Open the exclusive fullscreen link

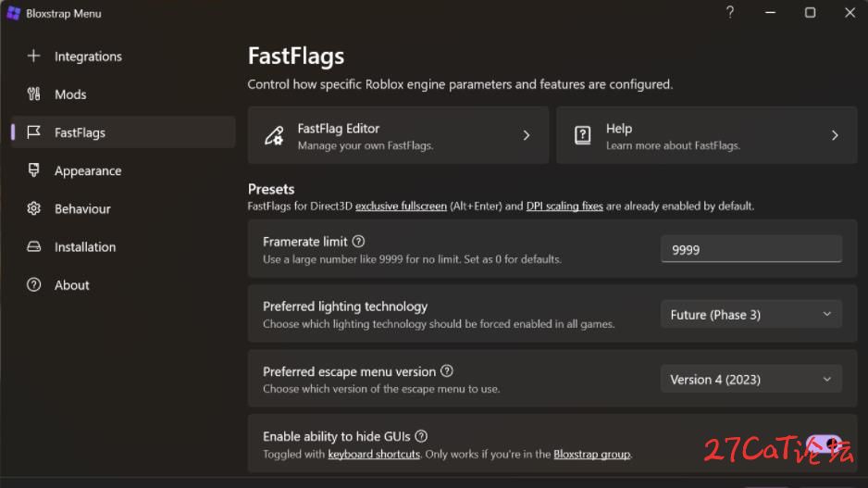click(x=401, y=206)
